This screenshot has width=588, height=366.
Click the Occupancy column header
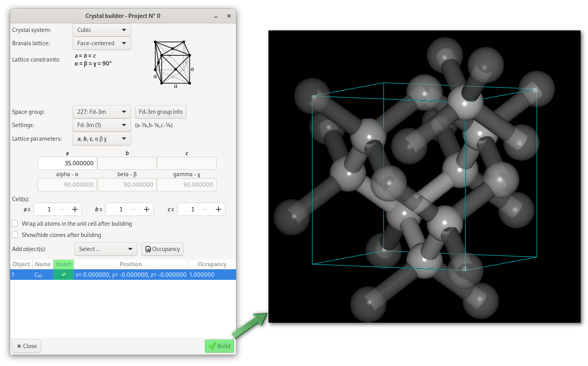click(x=212, y=264)
